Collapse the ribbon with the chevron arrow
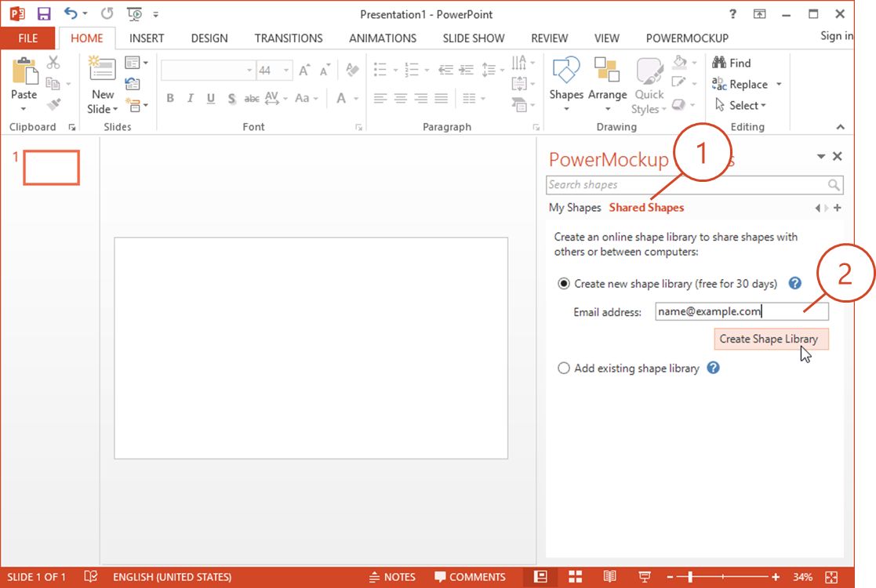This screenshot has height=588, width=876. 840,127
